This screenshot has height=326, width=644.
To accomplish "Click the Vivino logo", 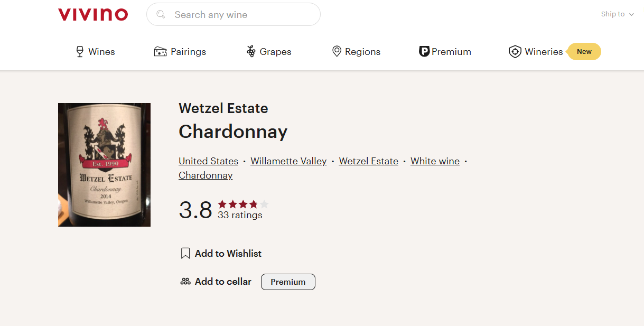I will tap(93, 14).
